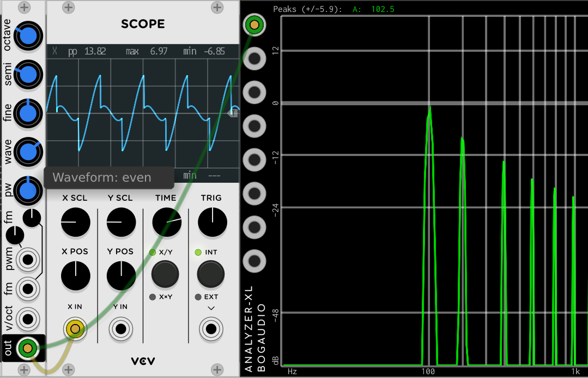
Task: Click the Y POS knob
Action: tap(121, 276)
